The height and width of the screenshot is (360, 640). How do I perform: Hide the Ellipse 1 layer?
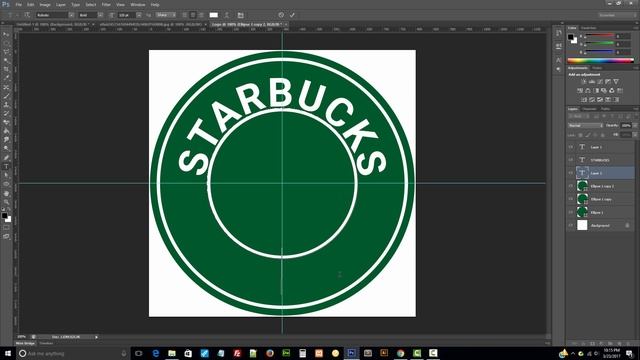[571, 212]
